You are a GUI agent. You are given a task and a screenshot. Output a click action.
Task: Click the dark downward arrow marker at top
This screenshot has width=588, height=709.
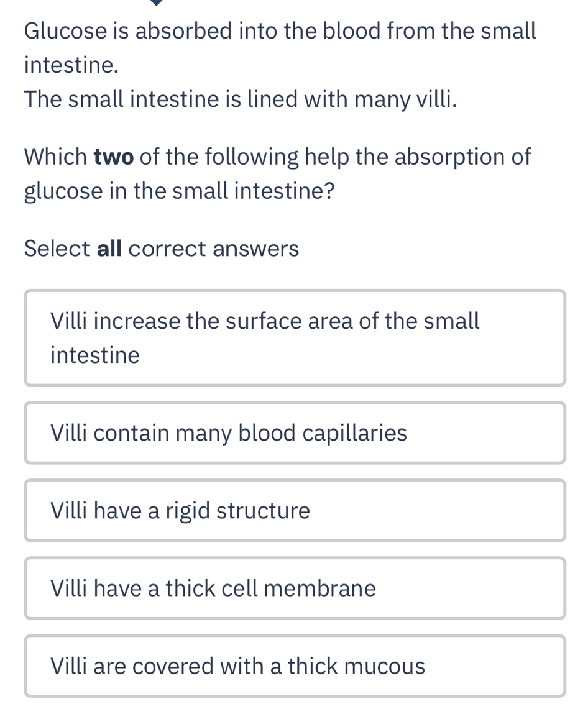pyautogui.click(x=157, y=2)
